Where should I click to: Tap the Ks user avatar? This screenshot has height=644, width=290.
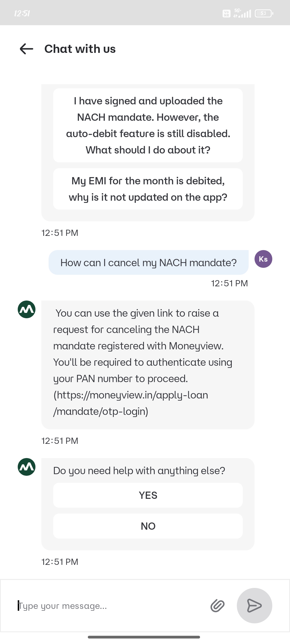coord(263,259)
